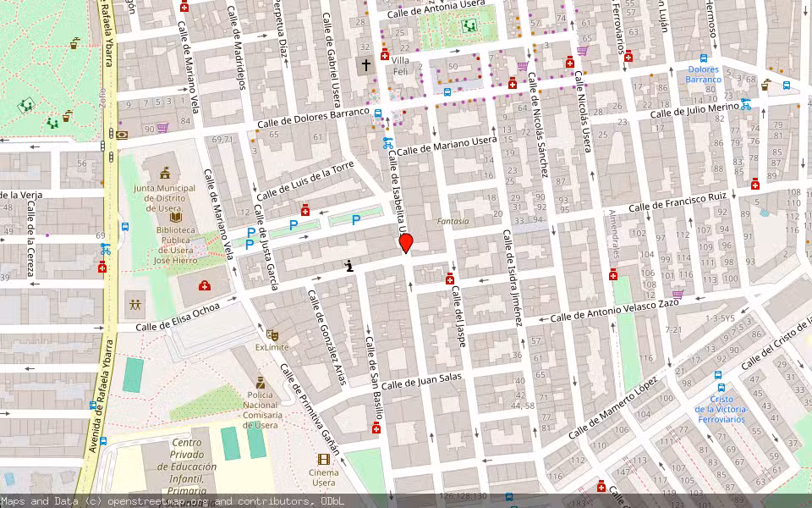Select the Calle de Primitiva Gañán label
The height and width of the screenshot is (508, 812).
pyautogui.click(x=310, y=409)
